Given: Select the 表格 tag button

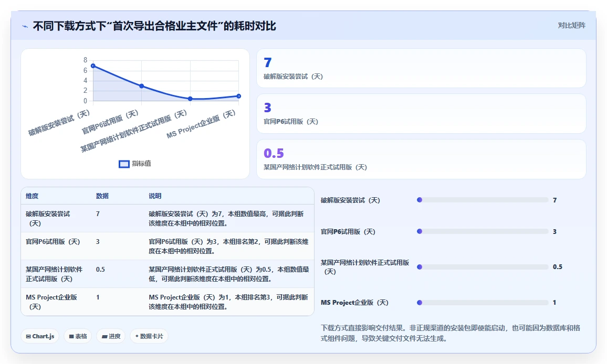Looking at the screenshot, I should [78, 336].
